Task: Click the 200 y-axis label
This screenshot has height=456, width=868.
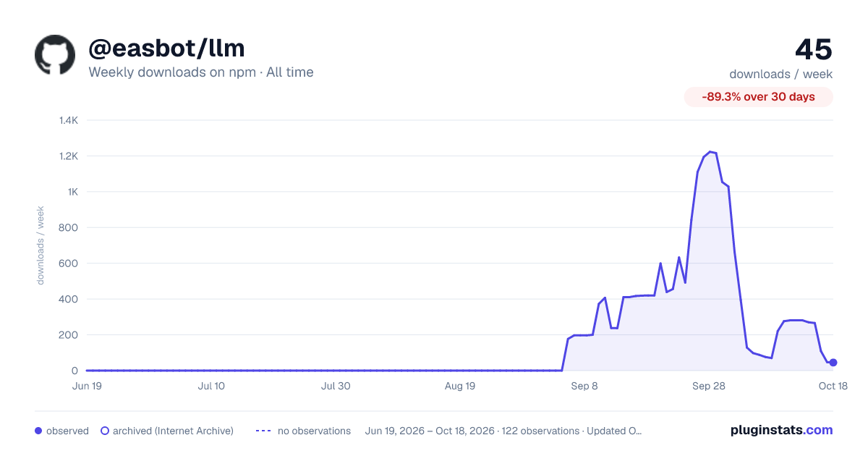Action: pyautogui.click(x=69, y=334)
